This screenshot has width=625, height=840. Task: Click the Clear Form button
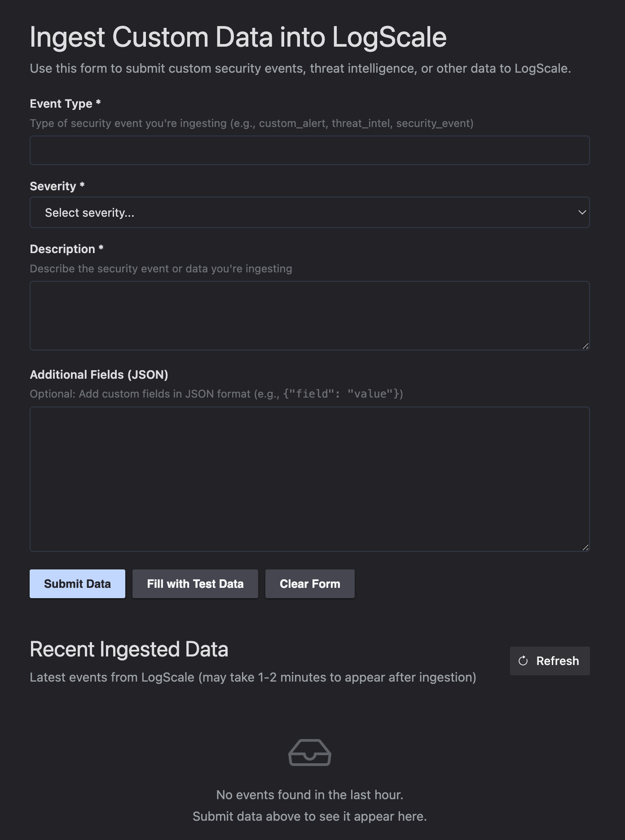pyautogui.click(x=310, y=583)
